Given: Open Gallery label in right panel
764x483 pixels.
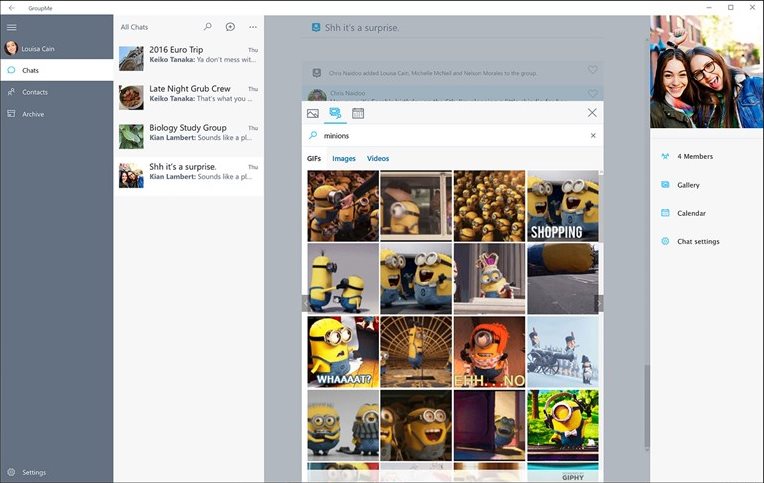Looking at the screenshot, I should coord(688,185).
